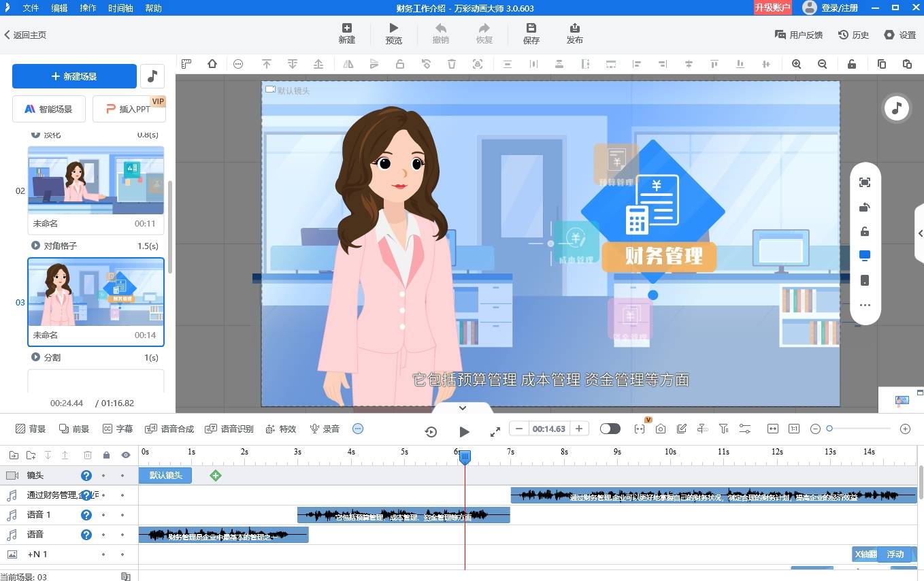
Task: Expand the 对角格子 transition item
Action: click(x=35, y=246)
